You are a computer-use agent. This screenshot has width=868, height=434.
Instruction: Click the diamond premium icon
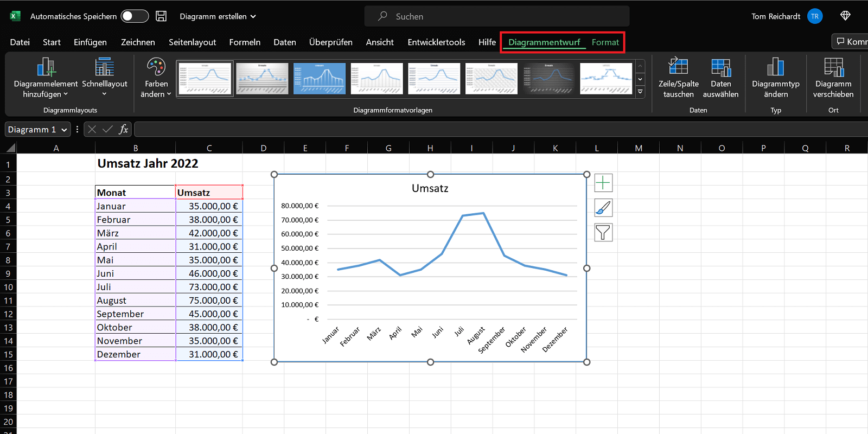point(845,16)
